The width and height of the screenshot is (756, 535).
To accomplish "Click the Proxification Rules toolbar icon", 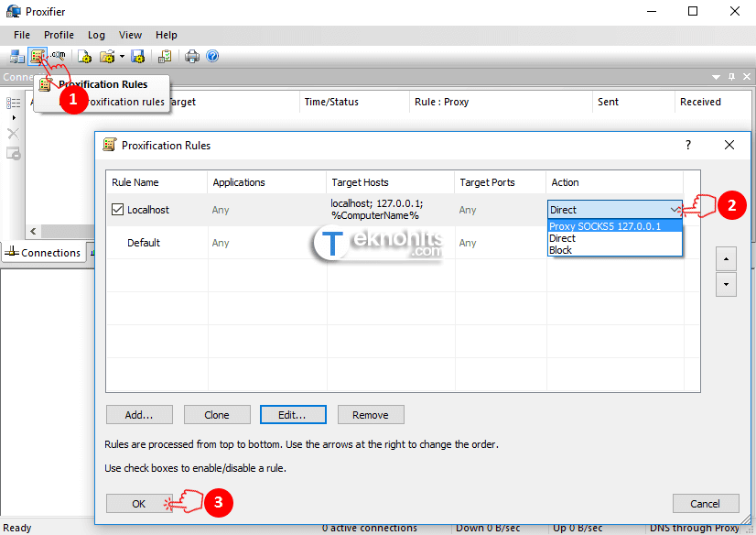I will coord(38,57).
